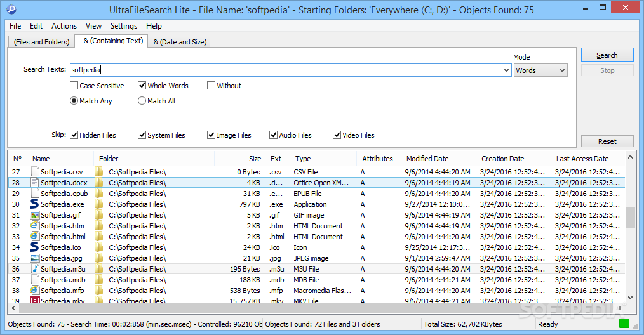Click the music note icon of Softpedia.m3u
644x335 pixels.
(x=35, y=268)
